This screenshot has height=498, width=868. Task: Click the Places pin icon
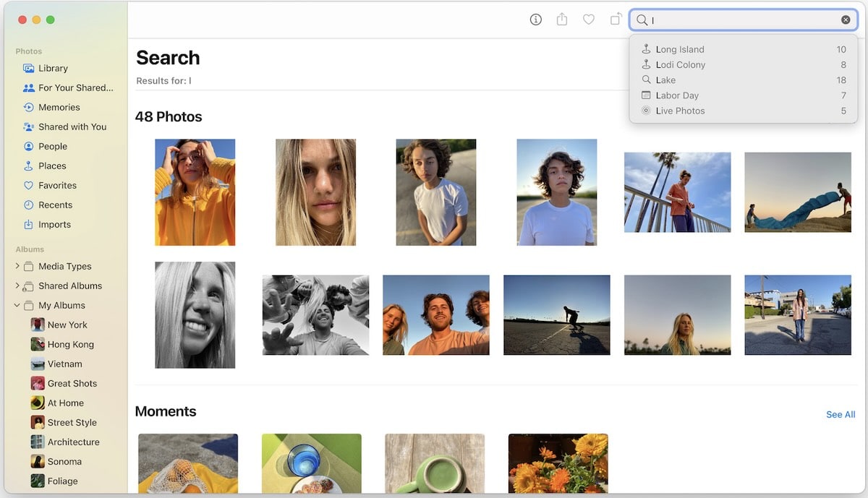pos(29,166)
